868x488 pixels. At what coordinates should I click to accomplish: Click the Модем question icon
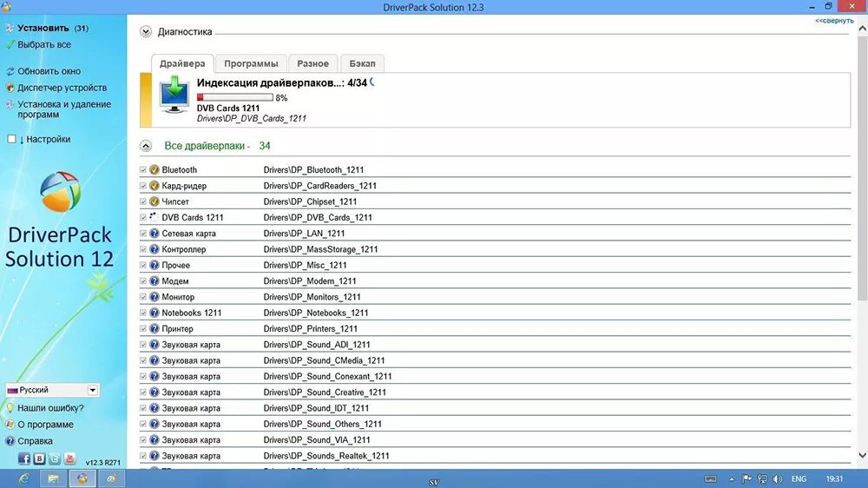(155, 280)
